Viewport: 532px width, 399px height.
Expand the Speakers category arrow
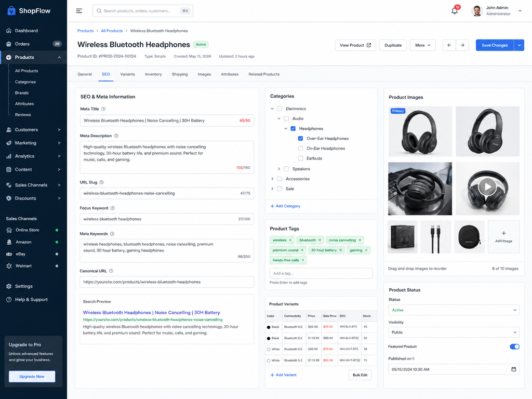(279, 169)
